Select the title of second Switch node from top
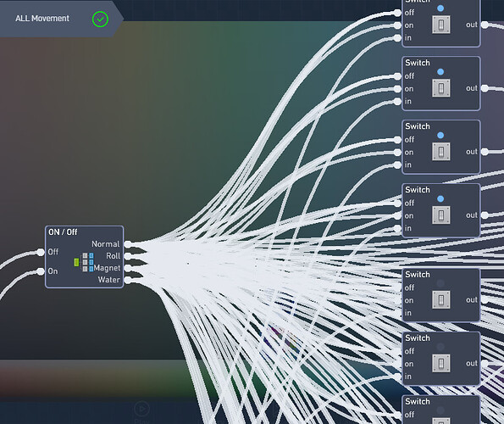Image resolution: width=504 pixels, height=424 pixels. (x=418, y=63)
